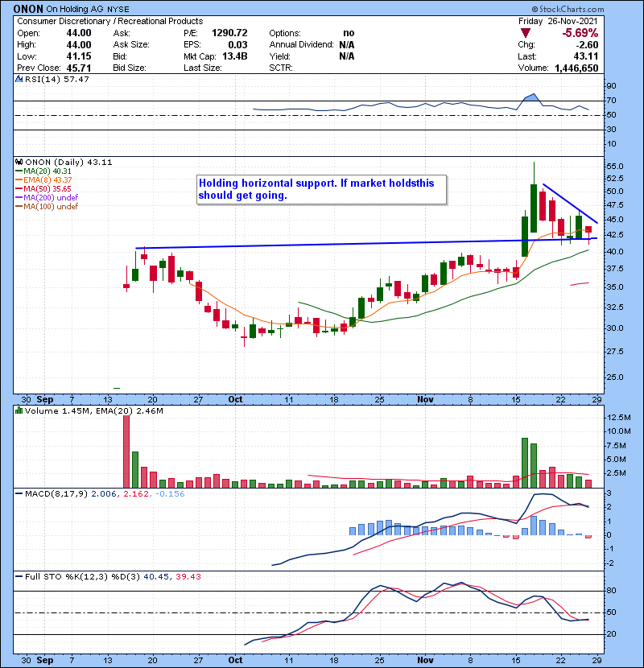This screenshot has height=668, width=644.
Task: Click the 55.0 price axis label
Action: pyautogui.click(x=615, y=166)
